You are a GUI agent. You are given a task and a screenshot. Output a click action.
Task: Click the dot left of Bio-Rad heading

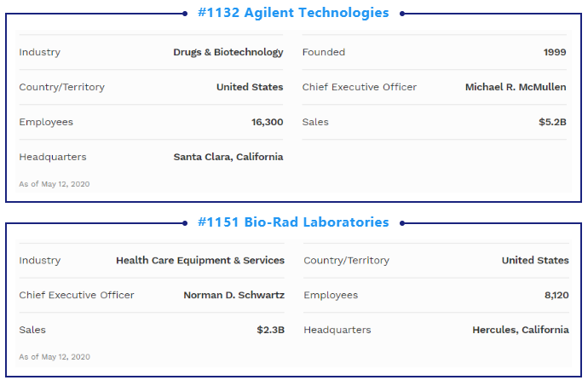(x=185, y=223)
